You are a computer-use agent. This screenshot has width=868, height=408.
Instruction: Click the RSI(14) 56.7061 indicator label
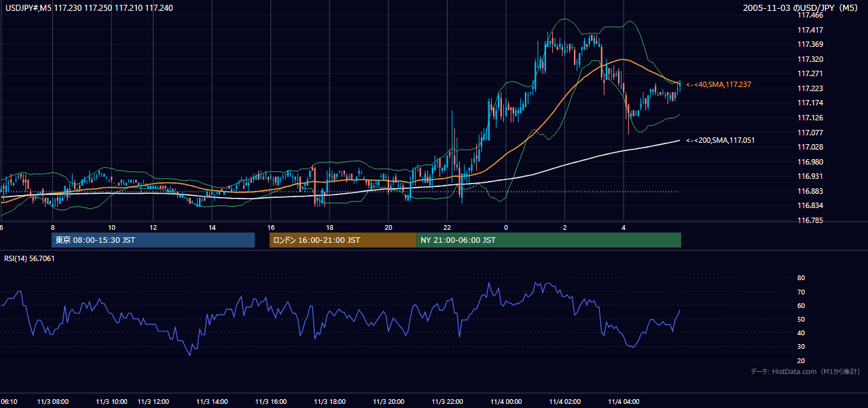point(30,258)
